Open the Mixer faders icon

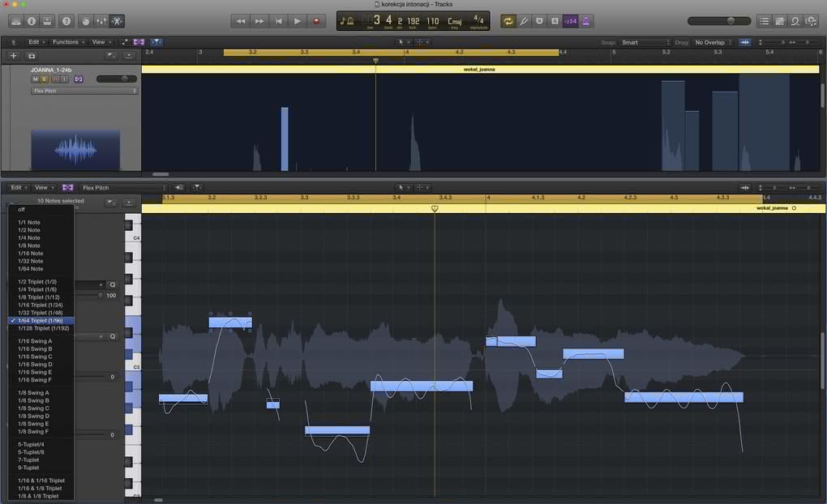[101, 21]
